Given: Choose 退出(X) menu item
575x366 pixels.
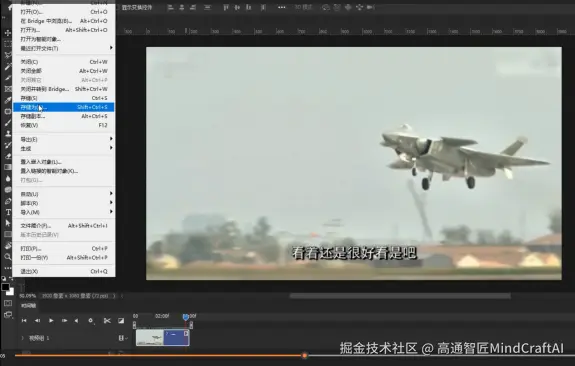Looking at the screenshot, I should [64, 271].
